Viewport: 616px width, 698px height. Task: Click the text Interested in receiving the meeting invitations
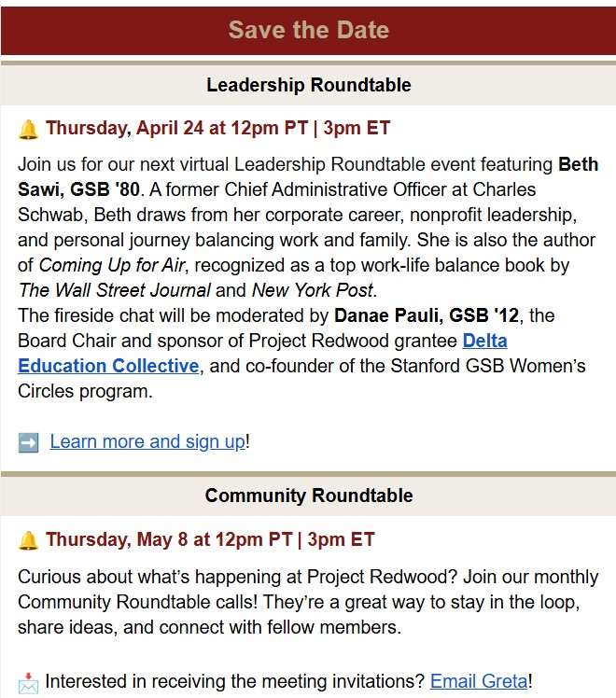point(234,681)
